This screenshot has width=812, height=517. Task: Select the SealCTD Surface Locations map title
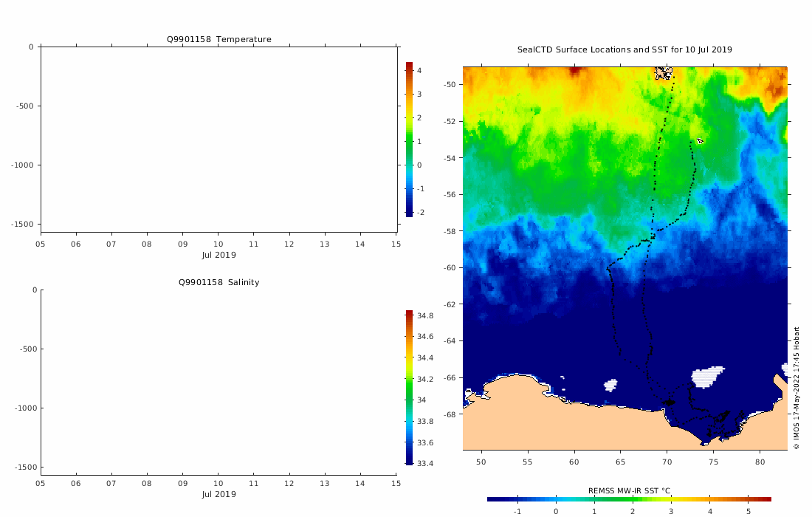click(x=625, y=49)
